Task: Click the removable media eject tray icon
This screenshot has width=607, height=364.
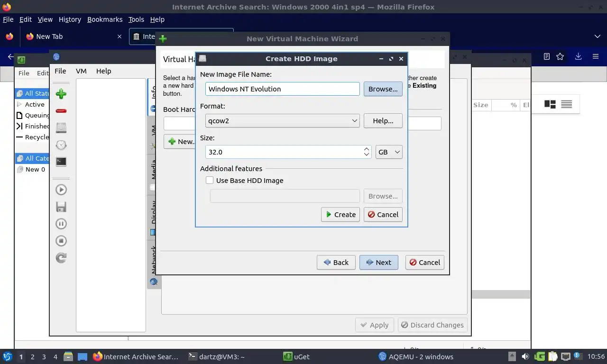Action: coord(512,356)
